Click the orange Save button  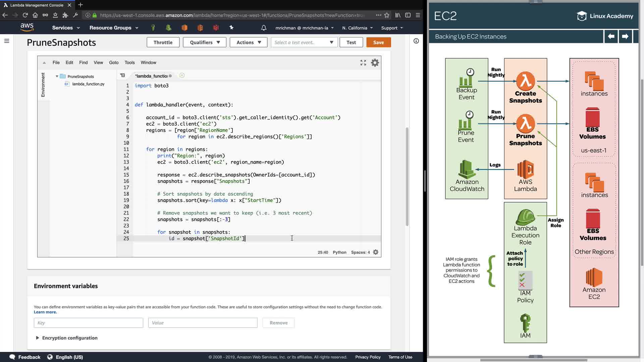click(378, 42)
